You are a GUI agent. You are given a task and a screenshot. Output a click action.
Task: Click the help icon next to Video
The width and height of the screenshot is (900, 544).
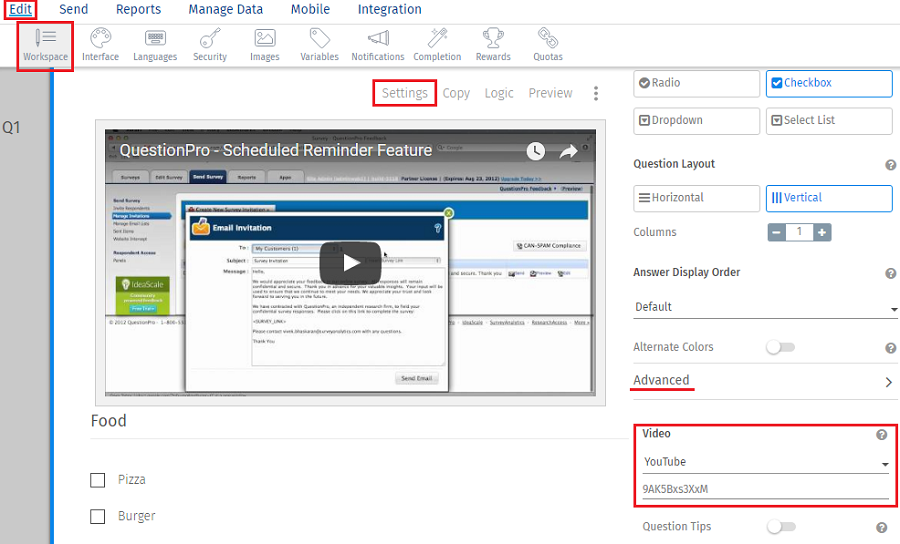tap(882, 435)
